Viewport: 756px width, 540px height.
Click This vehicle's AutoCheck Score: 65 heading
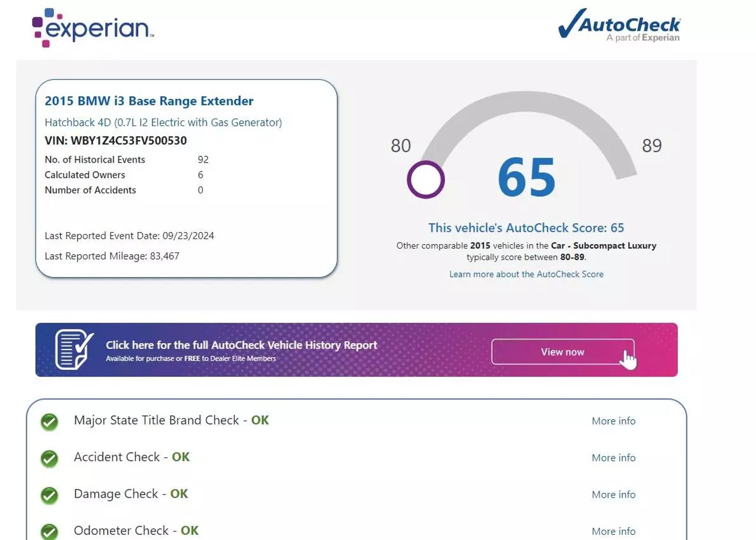(x=526, y=228)
